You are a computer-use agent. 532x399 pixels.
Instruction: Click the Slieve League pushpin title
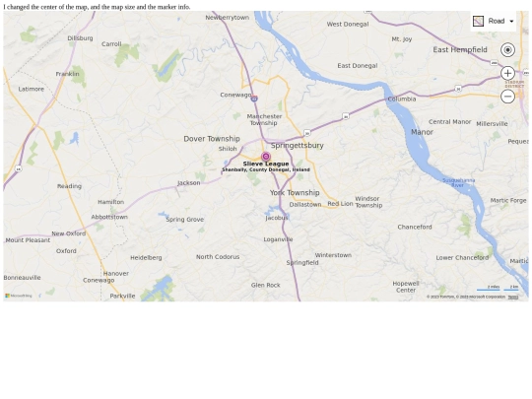tap(266, 164)
